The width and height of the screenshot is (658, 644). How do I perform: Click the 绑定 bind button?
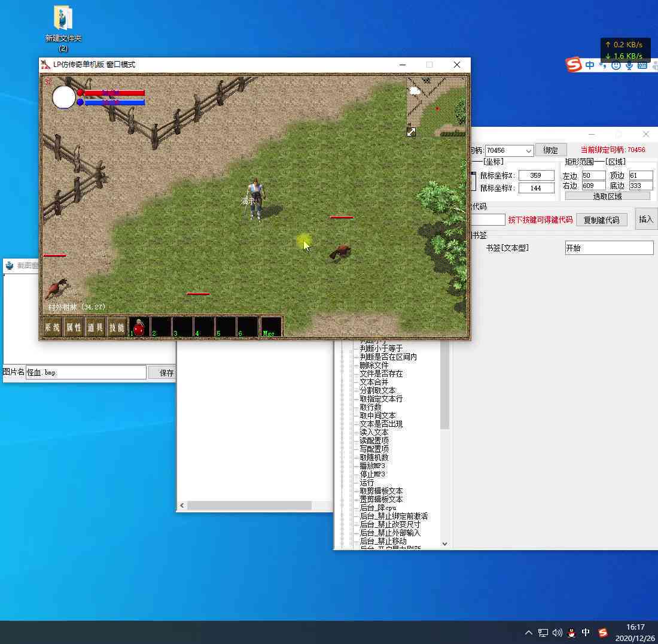[x=550, y=150]
